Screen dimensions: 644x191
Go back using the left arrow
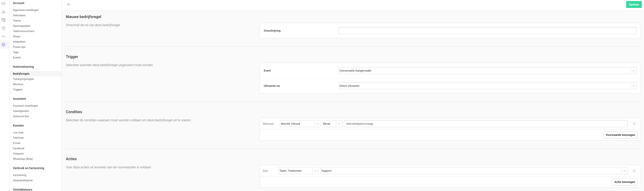(69, 4)
